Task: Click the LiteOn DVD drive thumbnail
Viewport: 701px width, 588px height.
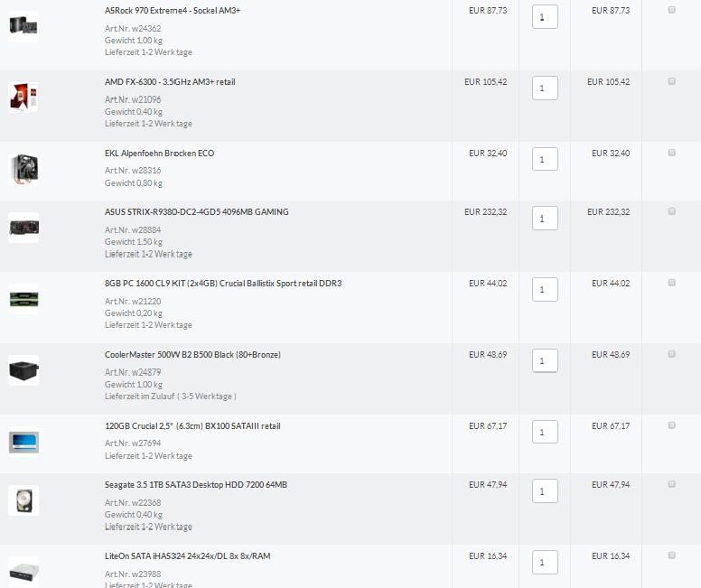Action: (23, 572)
